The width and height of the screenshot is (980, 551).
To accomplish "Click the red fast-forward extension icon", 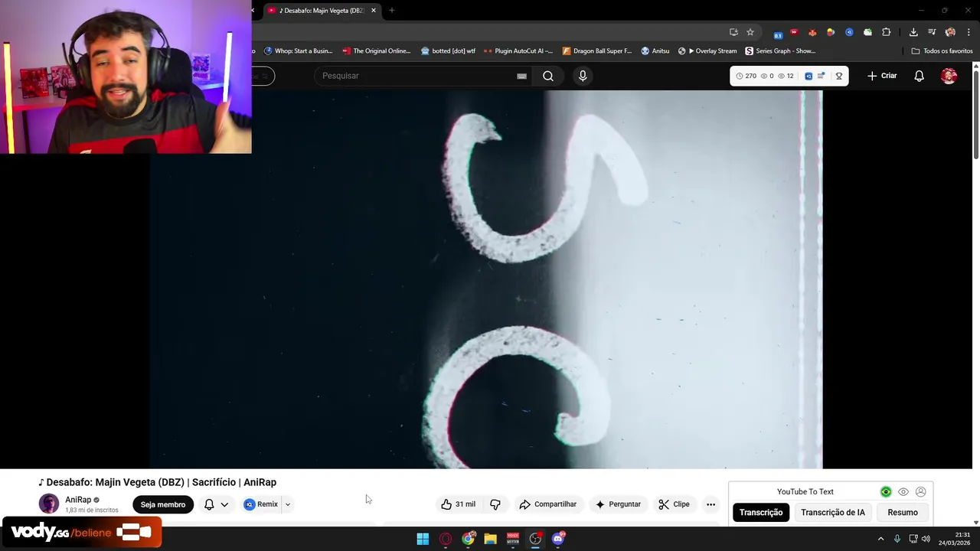I will [x=794, y=32].
